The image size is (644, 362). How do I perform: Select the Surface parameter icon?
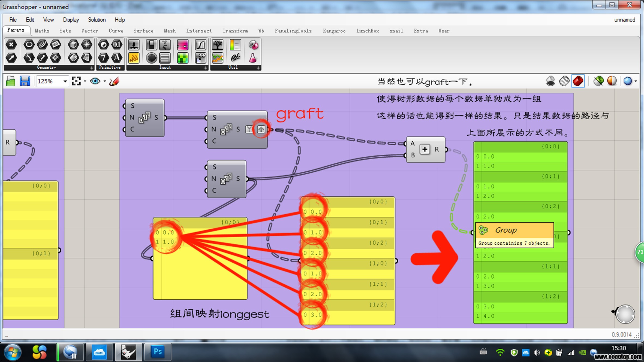86,57
